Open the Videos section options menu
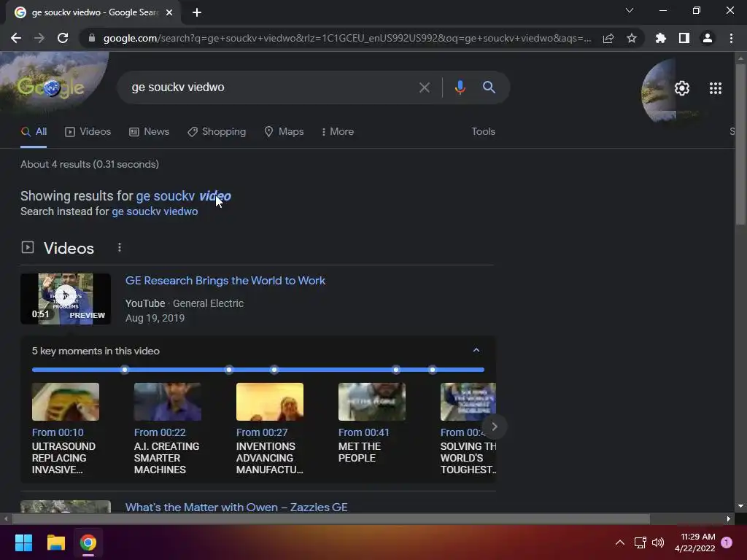Viewport: 747px width, 560px height. click(120, 248)
